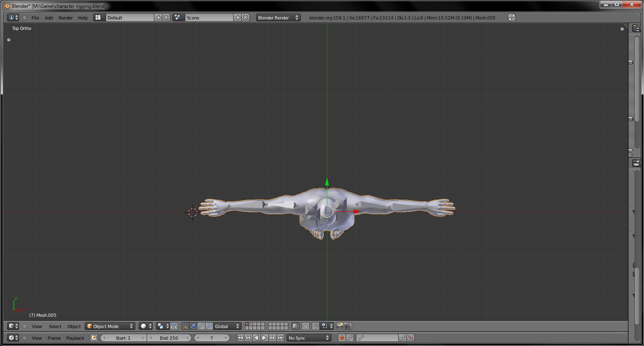Viewport: 644px width, 346px height.
Task: Open pivot point selector
Action: click(163, 326)
